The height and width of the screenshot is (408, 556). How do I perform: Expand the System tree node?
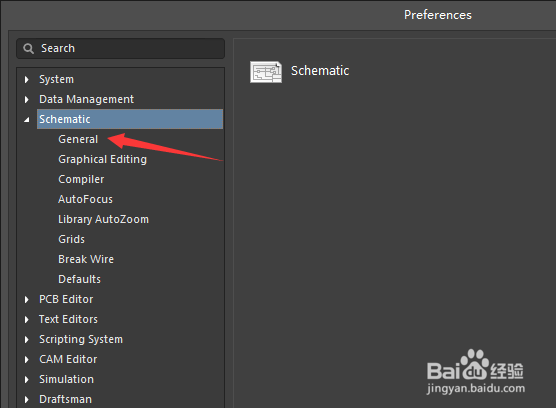point(27,79)
